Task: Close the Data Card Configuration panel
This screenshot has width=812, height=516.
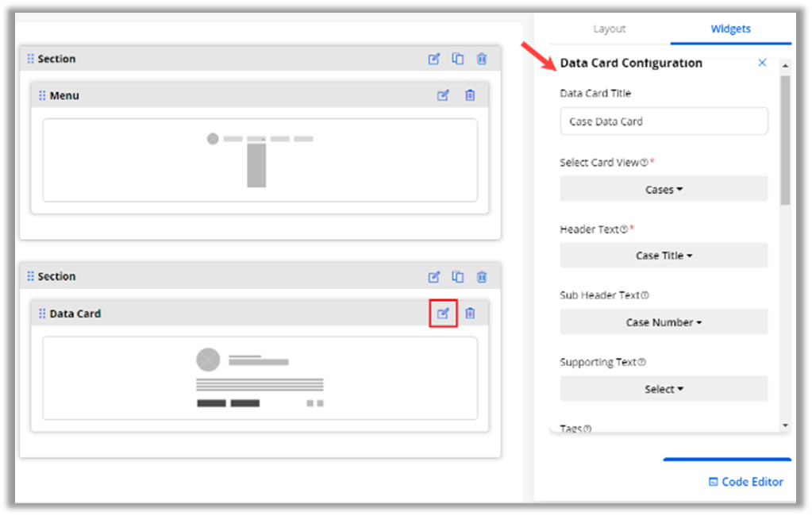Action: pos(762,63)
